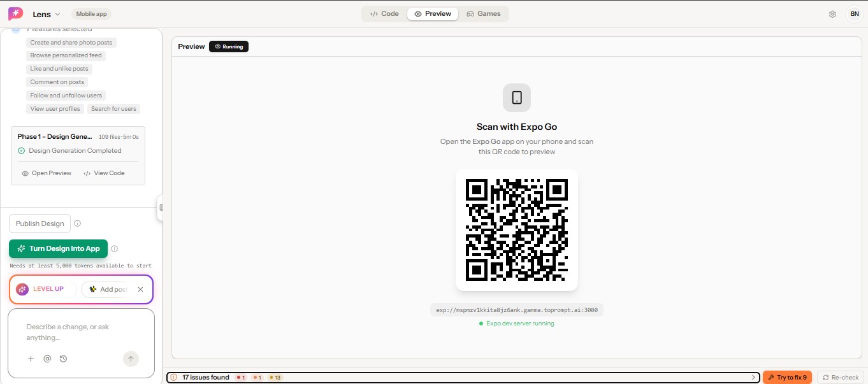Click the plus attach icon
This screenshot has height=384, width=868.
pyautogui.click(x=31, y=359)
